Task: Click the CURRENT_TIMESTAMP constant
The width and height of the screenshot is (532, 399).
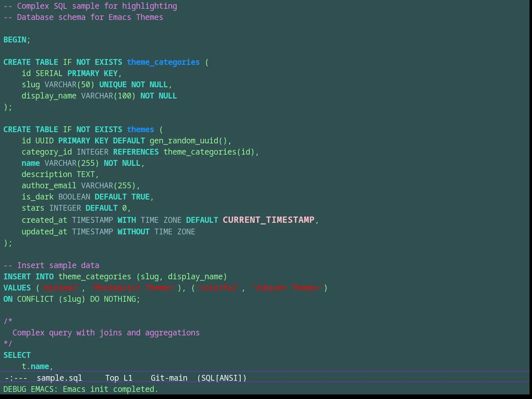Action: pyautogui.click(x=268, y=219)
